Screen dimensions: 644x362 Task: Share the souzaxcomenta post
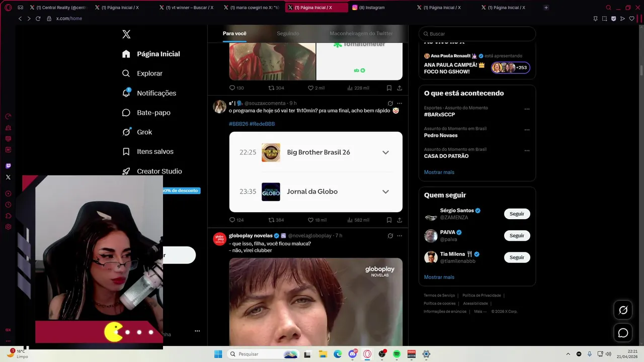pos(399,220)
